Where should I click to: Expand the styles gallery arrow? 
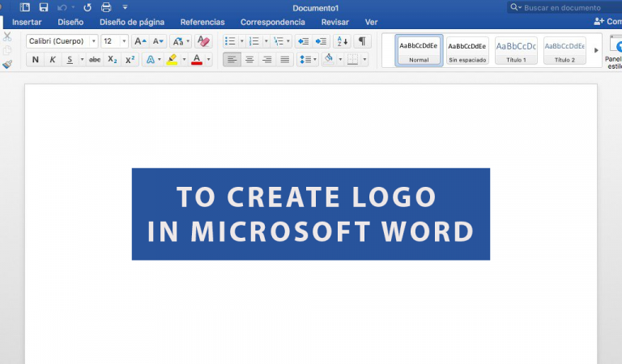(x=596, y=51)
